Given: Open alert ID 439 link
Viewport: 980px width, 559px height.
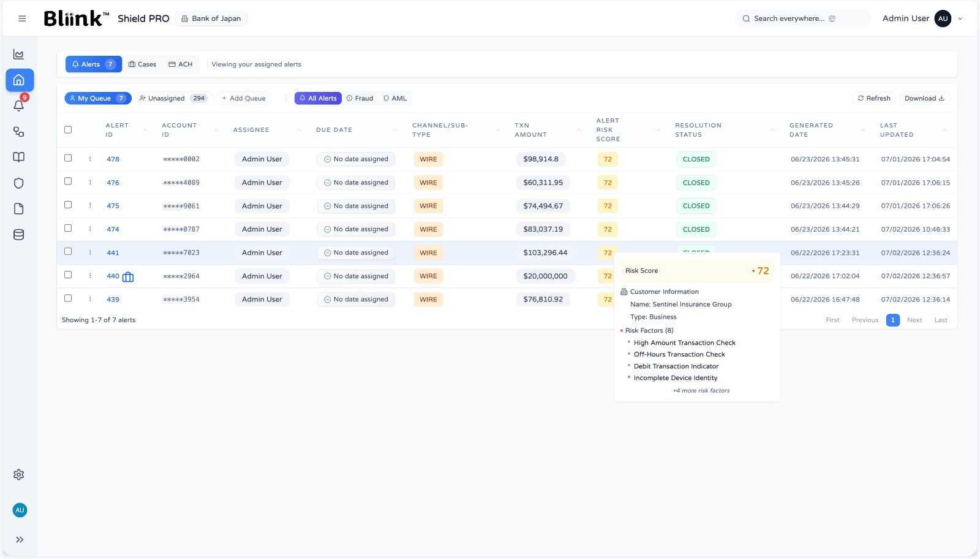Looking at the screenshot, I should (113, 300).
